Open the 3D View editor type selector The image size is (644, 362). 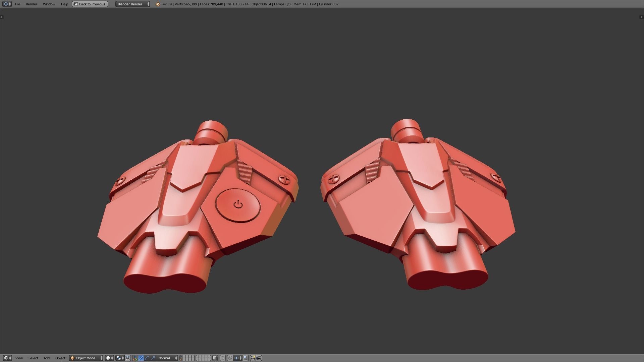(x=7, y=358)
